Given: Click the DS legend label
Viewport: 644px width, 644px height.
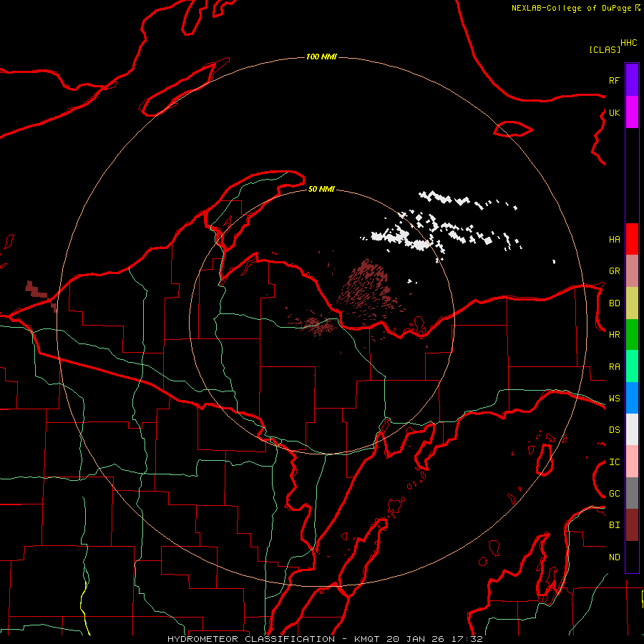Looking at the screenshot, I should click(614, 430).
